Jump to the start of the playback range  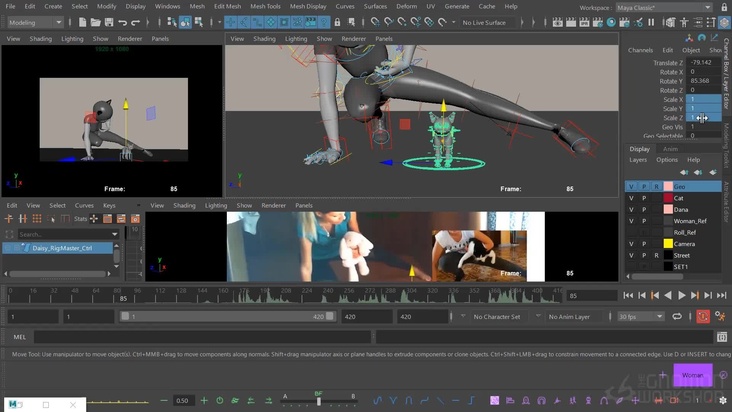click(x=627, y=296)
